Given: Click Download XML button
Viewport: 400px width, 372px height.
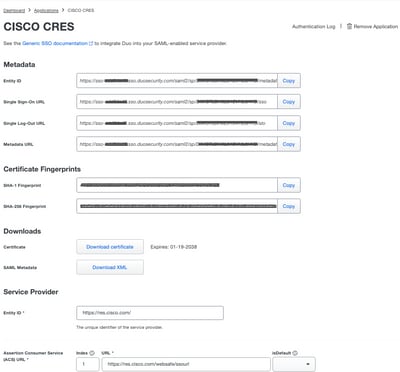Looking at the screenshot, I should [x=110, y=267].
